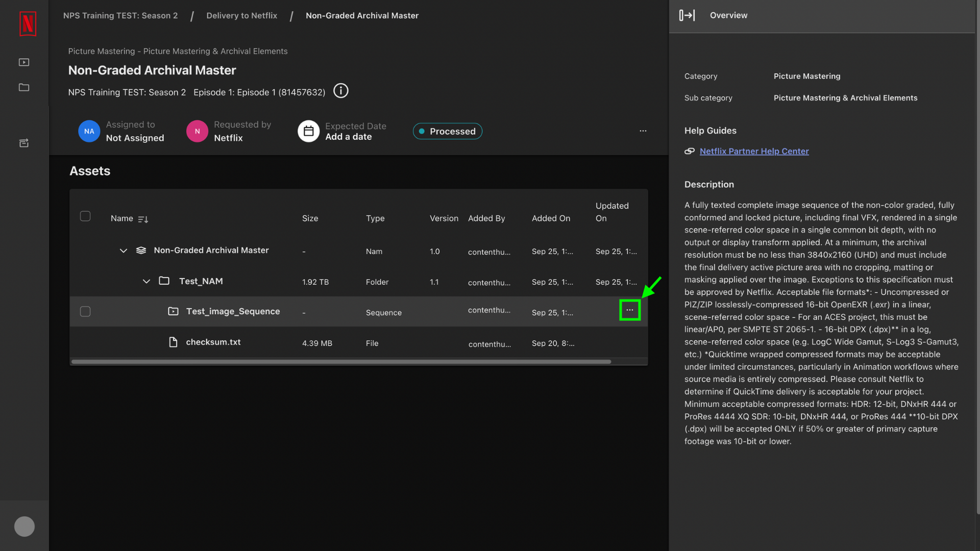Click Add a date button
980x551 pixels.
click(x=349, y=137)
